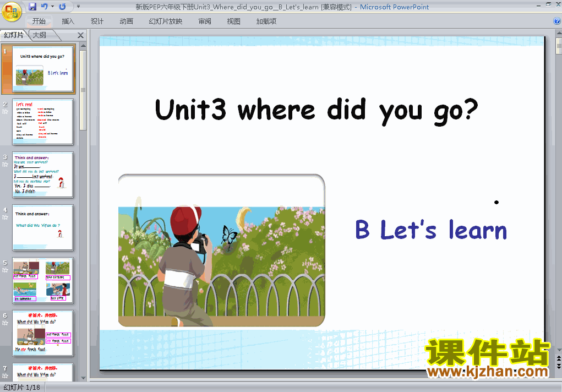Click animation star icon beside slide 6
Image resolution: width=562 pixels, height=392 pixels.
click(x=5, y=323)
